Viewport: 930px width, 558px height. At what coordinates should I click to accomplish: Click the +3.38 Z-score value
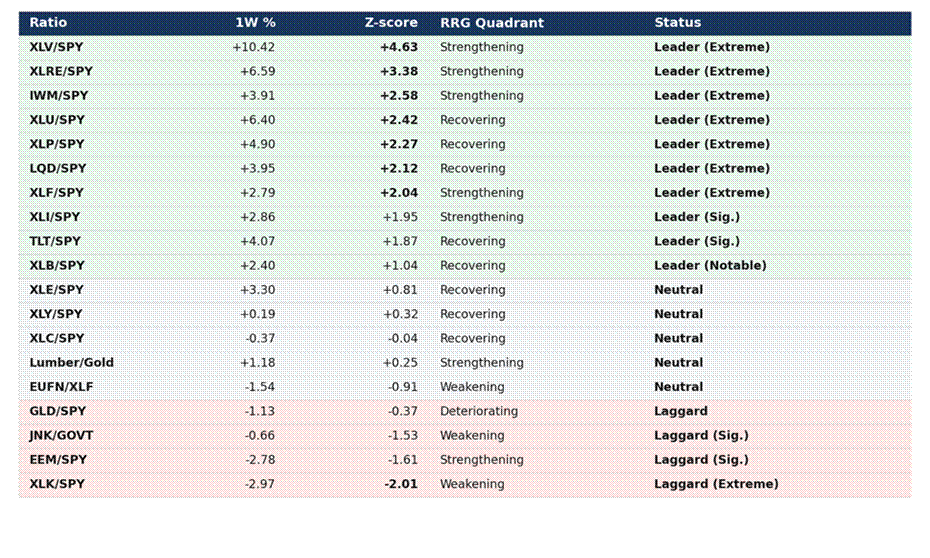tap(399, 71)
